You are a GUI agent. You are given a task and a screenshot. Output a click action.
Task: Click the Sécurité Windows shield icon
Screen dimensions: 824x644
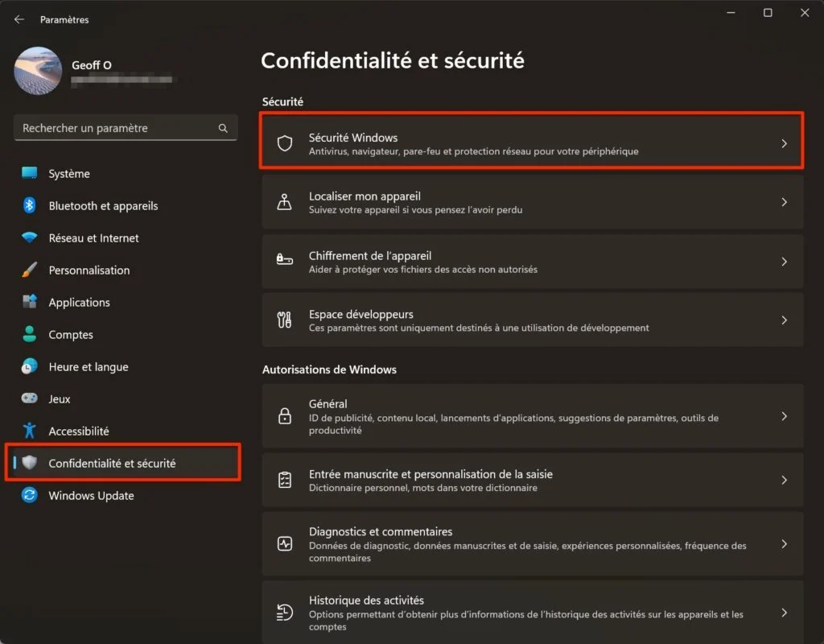(285, 143)
